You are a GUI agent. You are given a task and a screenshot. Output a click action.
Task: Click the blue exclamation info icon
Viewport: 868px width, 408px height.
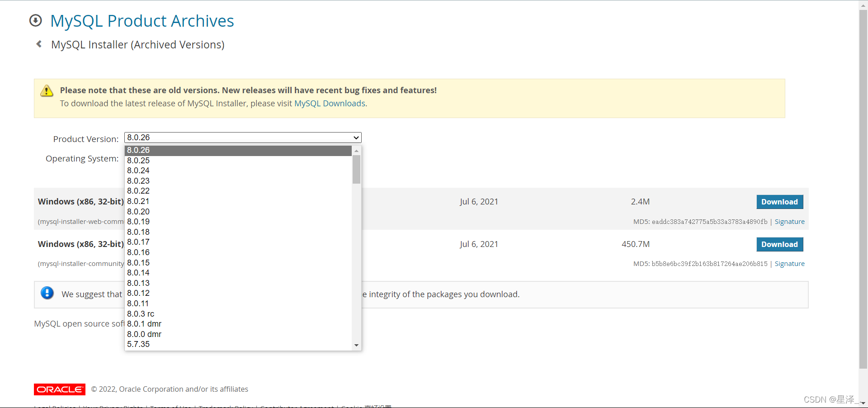pos(47,293)
